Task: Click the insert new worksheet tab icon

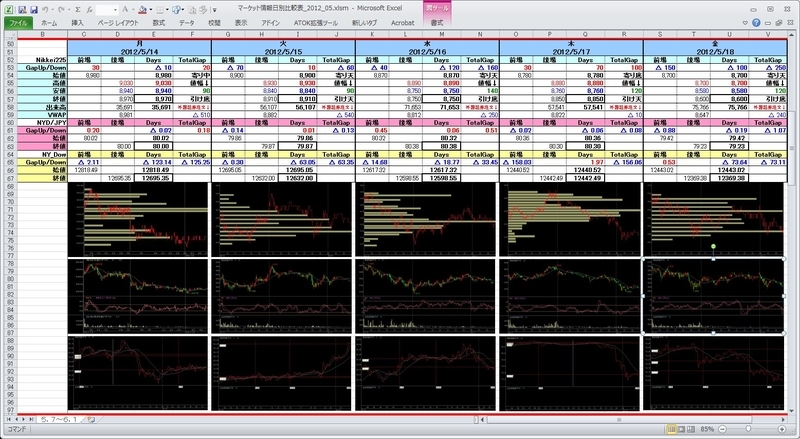Action: click(x=91, y=420)
